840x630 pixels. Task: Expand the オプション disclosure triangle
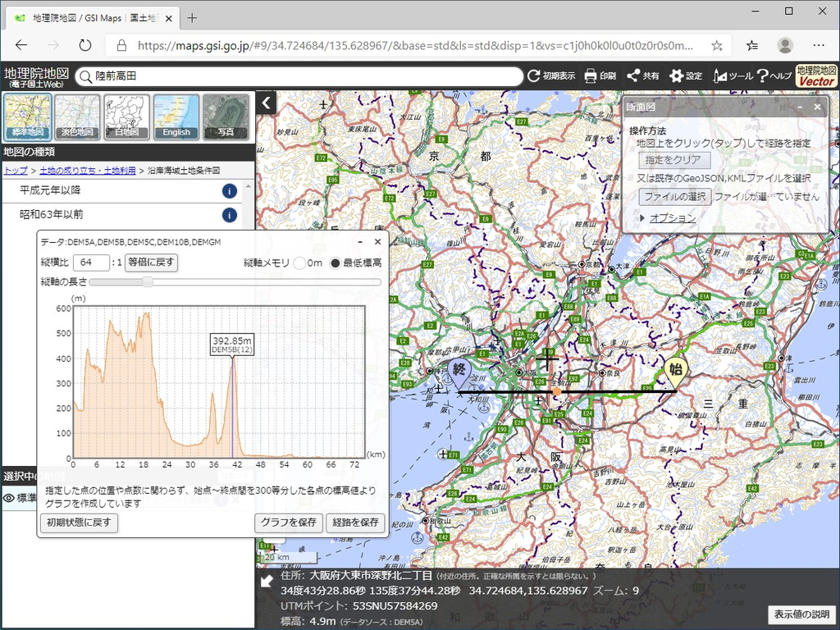tap(642, 218)
